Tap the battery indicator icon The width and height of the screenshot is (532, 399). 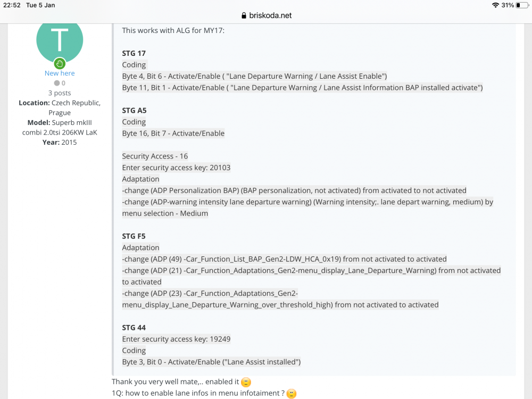[x=522, y=5]
